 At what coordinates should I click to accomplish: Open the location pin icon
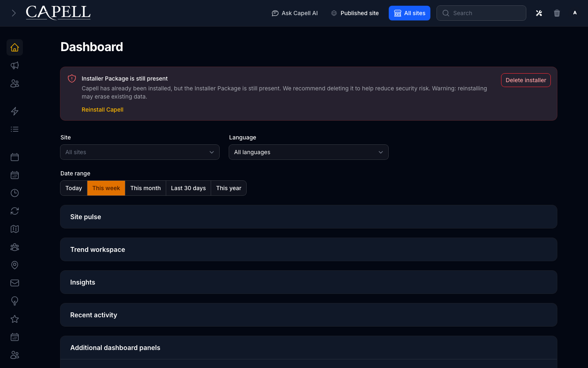15,265
